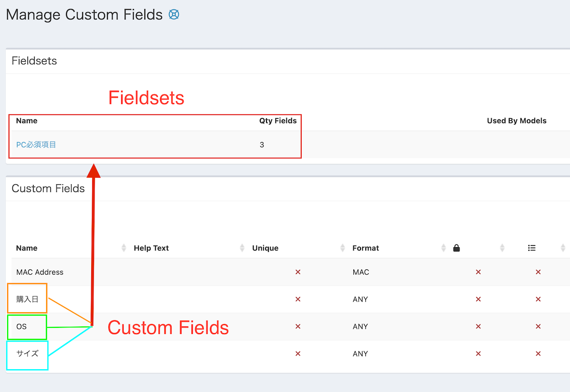Click the Used By Models column header

point(516,121)
